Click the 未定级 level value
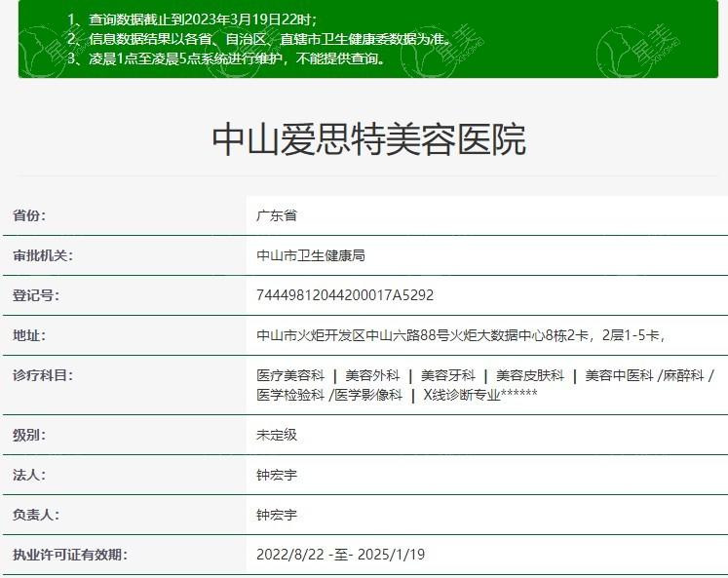Screen dimensions: 728x578 [277, 435]
